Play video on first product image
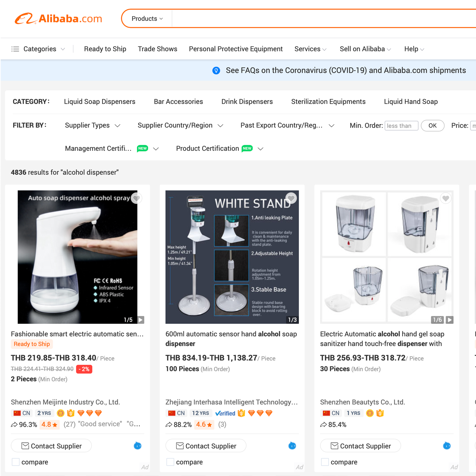Screen dimensions: 476x476 click(141, 320)
